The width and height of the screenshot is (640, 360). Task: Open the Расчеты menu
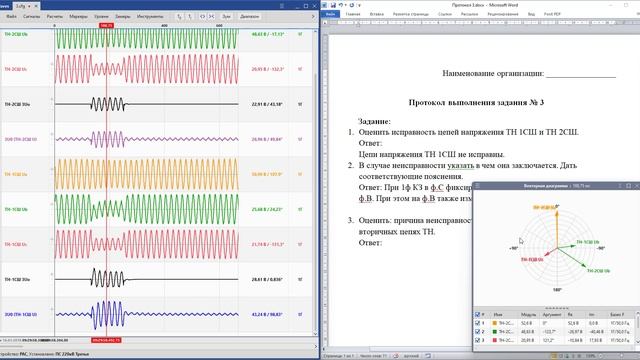55,17
